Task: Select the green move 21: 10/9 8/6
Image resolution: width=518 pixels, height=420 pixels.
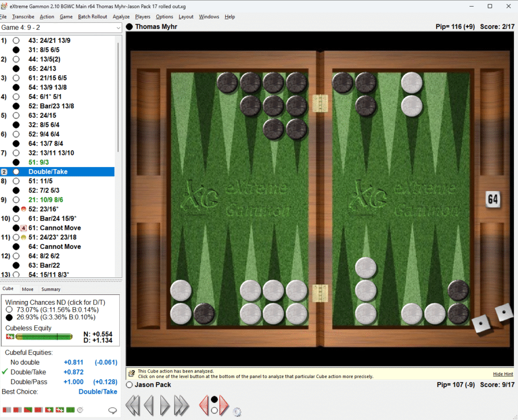Action: pyautogui.click(x=46, y=200)
